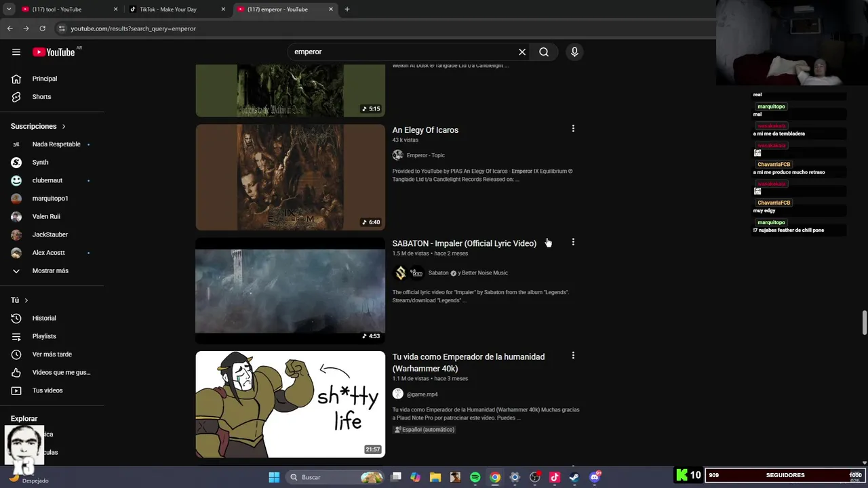Open Steam from the taskbar

pos(574,477)
